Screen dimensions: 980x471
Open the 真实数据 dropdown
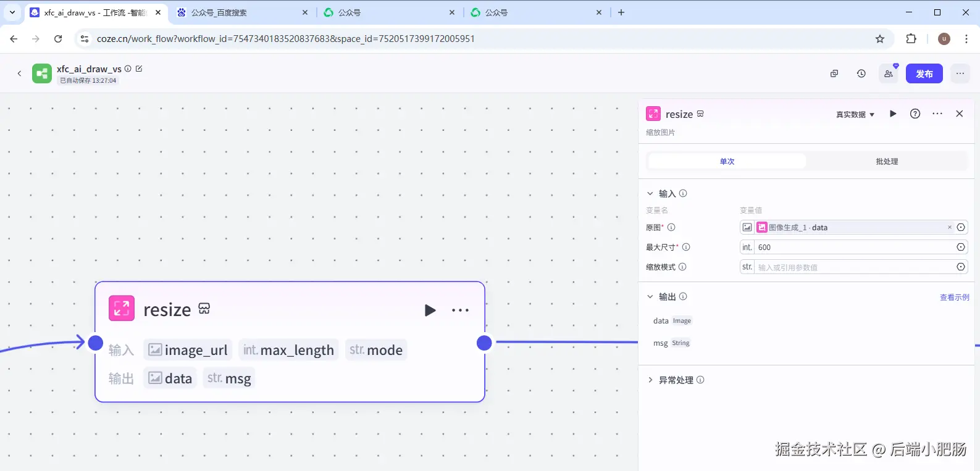pyautogui.click(x=855, y=114)
